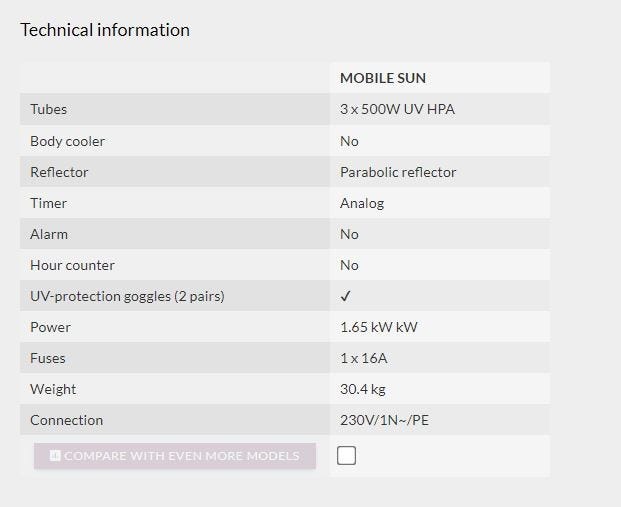Select the Timer row label
Viewport: 621px width, 507px height.
[x=49, y=203]
